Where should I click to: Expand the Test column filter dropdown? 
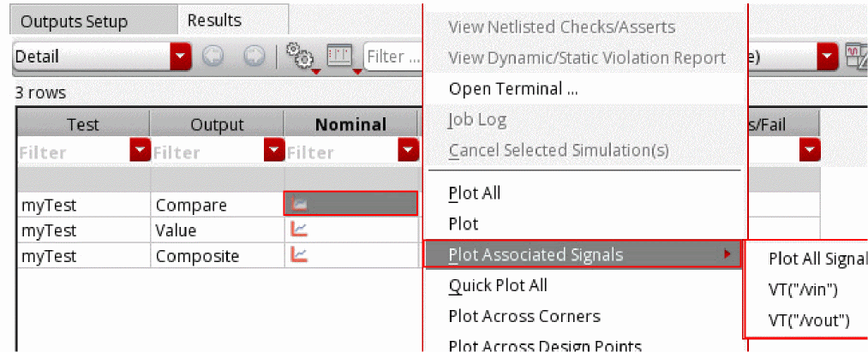tap(140, 152)
